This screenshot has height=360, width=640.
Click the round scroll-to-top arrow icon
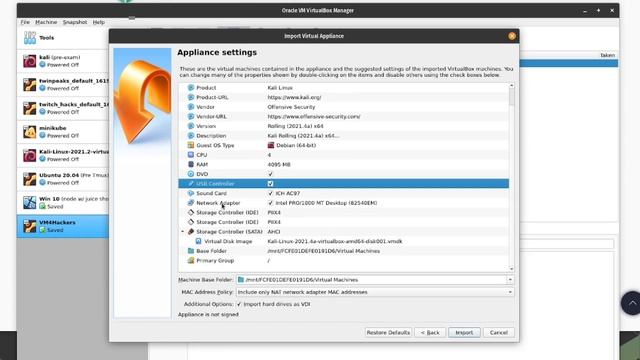tap(631, 303)
